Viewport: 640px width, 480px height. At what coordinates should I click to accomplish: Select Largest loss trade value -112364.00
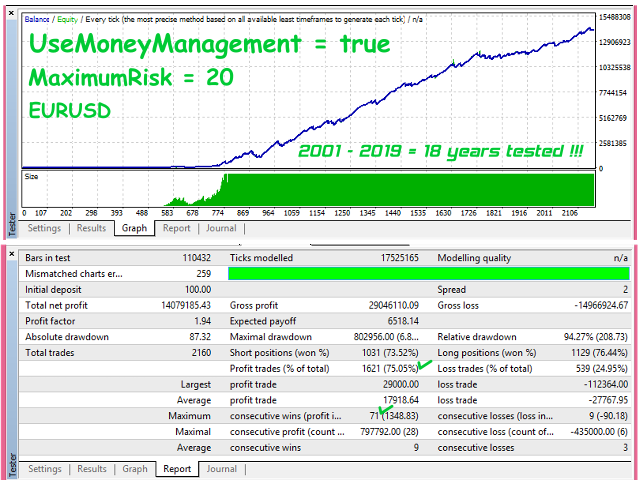pyautogui.click(x=606, y=384)
